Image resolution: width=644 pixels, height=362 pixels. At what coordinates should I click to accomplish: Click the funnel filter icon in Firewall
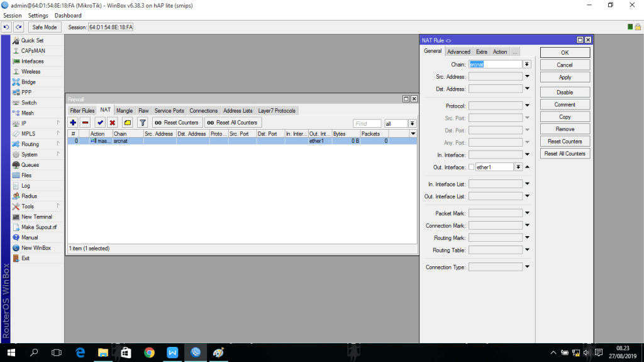(x=142, y=123)
